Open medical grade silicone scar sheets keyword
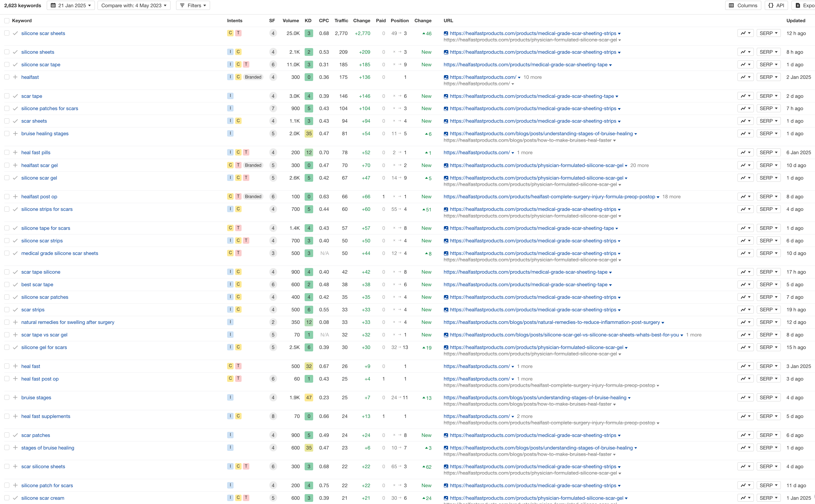Screen dimensions: 815x504 pos(60,253)
